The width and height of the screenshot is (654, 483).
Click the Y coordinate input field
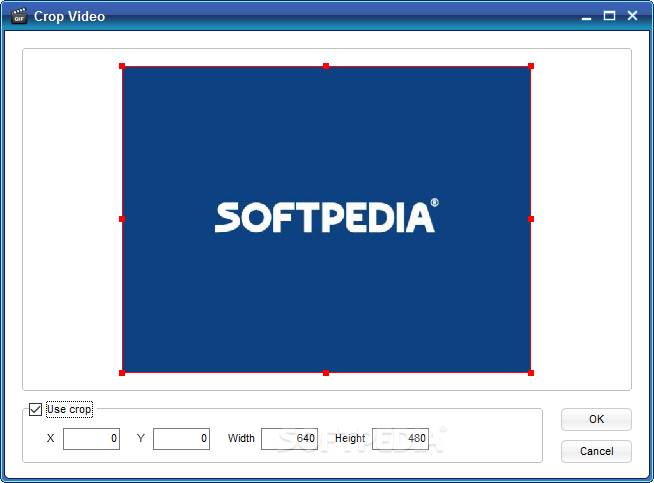(181, 439)
